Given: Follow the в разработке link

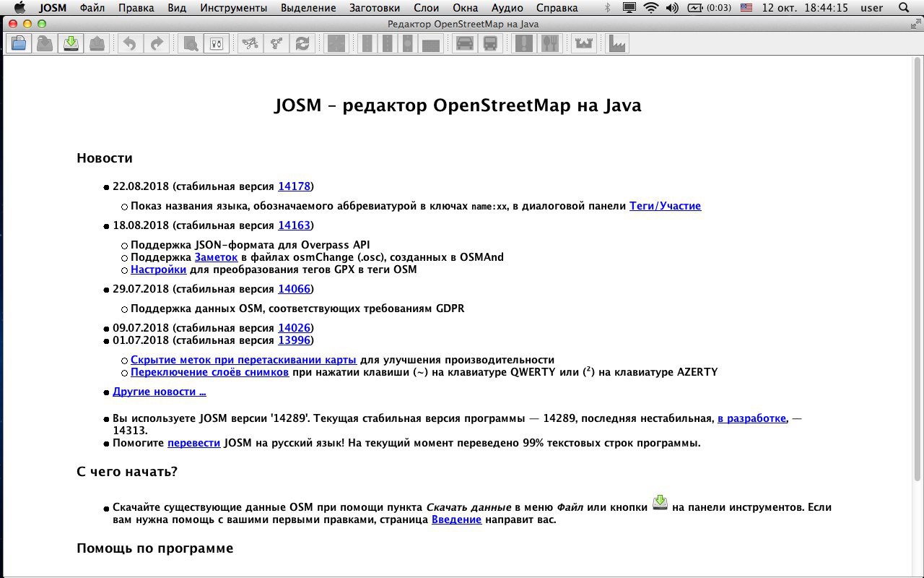Looking at the screenshot, I should [751, 418].
